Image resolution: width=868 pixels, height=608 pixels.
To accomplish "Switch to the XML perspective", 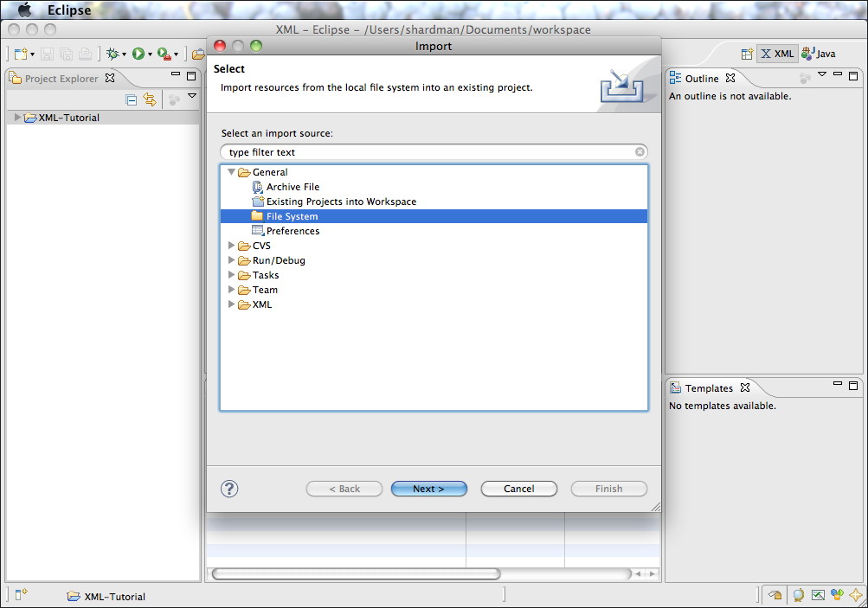I will (x=777, y=54).
